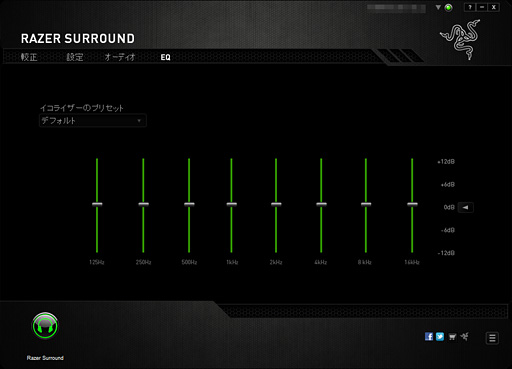The width and height of the screenshot is (512, 369).
Task: Click the Facebook icon
Action: [429, 337]
